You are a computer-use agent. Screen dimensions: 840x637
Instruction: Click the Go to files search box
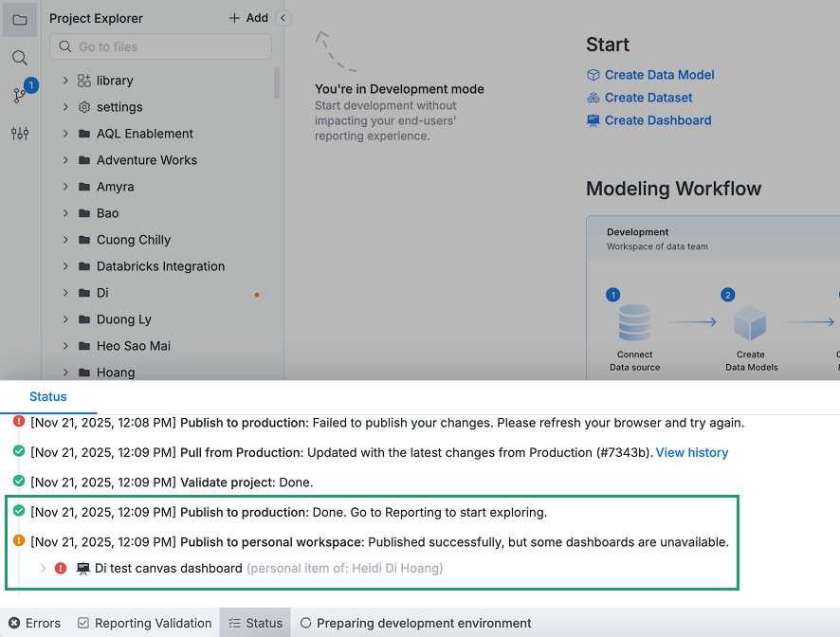tap(159, 45)
